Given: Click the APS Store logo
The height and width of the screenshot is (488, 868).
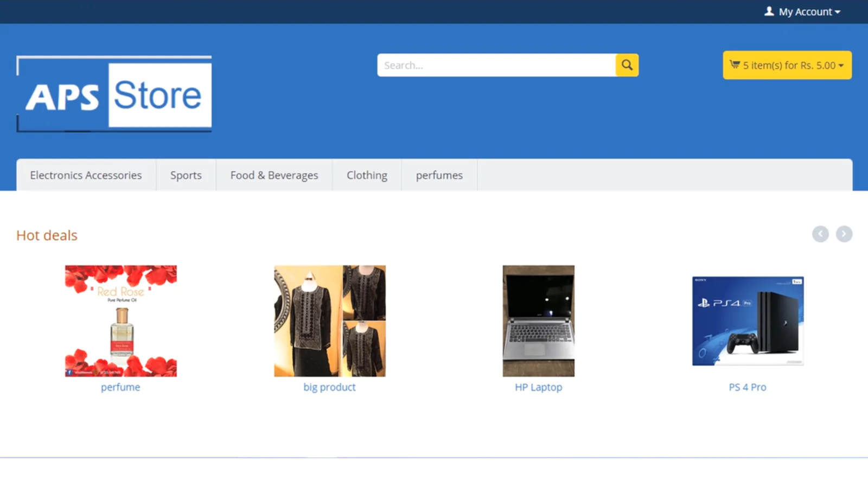Looking at the screenshot, I should (114, 94).
